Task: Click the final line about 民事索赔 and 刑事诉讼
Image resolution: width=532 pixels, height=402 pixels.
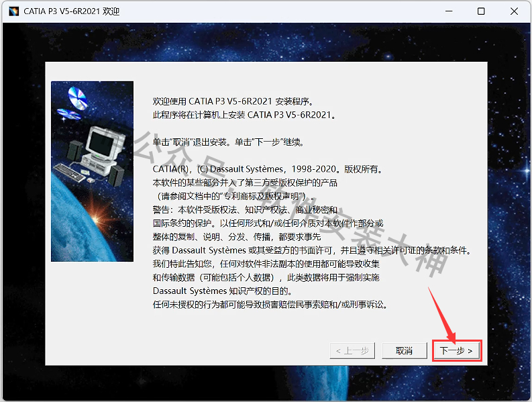Action: [x=270, y=305]
